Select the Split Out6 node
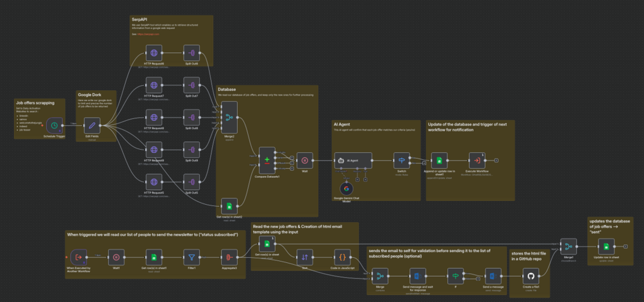Screen dimensions: 644x302 pos(192,53)
